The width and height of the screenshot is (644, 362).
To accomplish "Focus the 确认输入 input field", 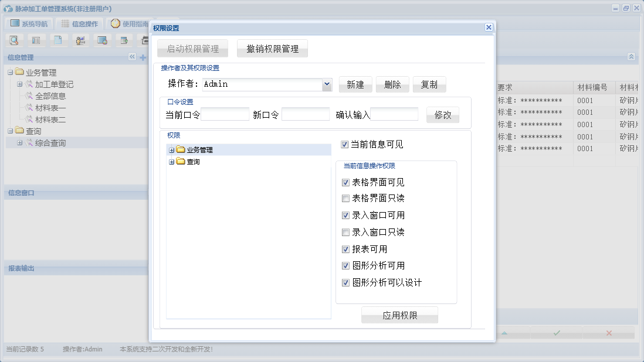I will point(394,114).
